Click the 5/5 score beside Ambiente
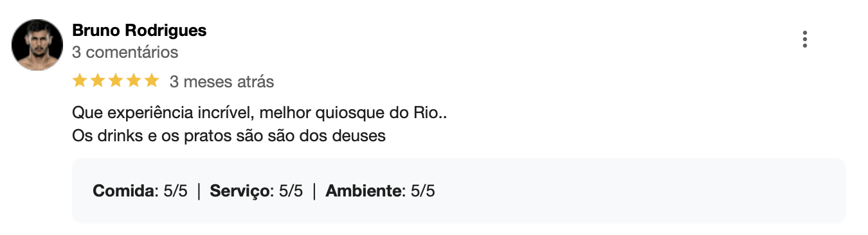Screen dimensions: 868x235 pos(423,191)
